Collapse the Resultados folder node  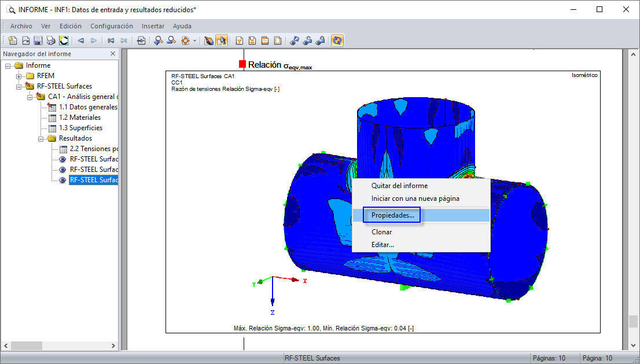[x=41, y=139]
